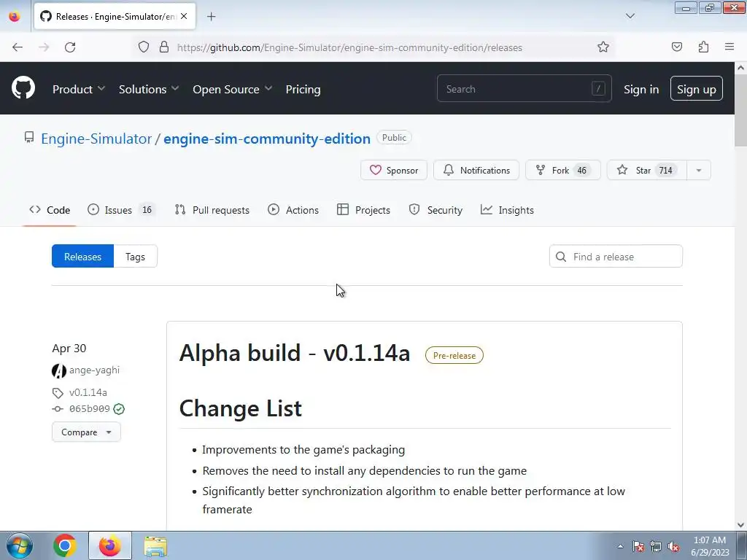Go to the Issues tab
The image size is (747, 560).
click(120, 210)
